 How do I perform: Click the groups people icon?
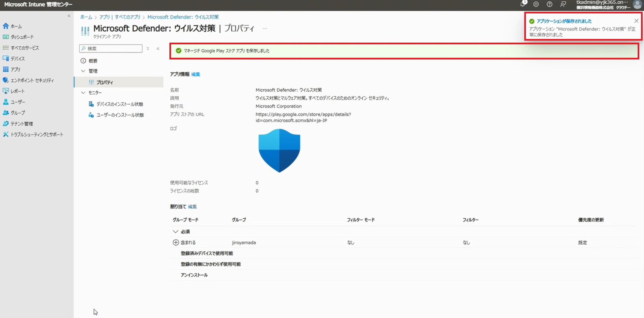pos(6,112)
